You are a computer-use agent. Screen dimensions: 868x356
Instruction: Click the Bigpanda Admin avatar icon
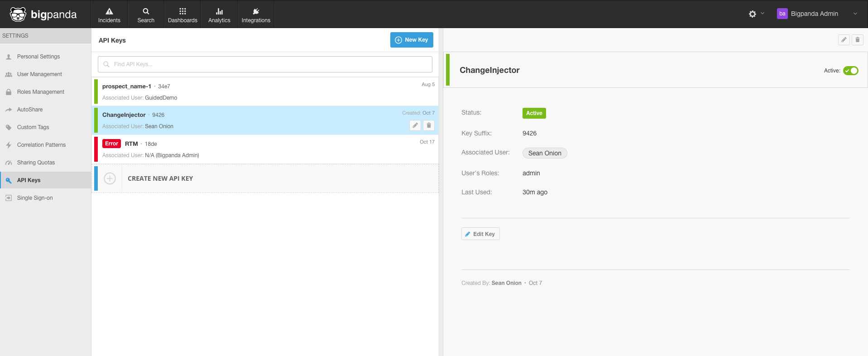pos(782,14)
